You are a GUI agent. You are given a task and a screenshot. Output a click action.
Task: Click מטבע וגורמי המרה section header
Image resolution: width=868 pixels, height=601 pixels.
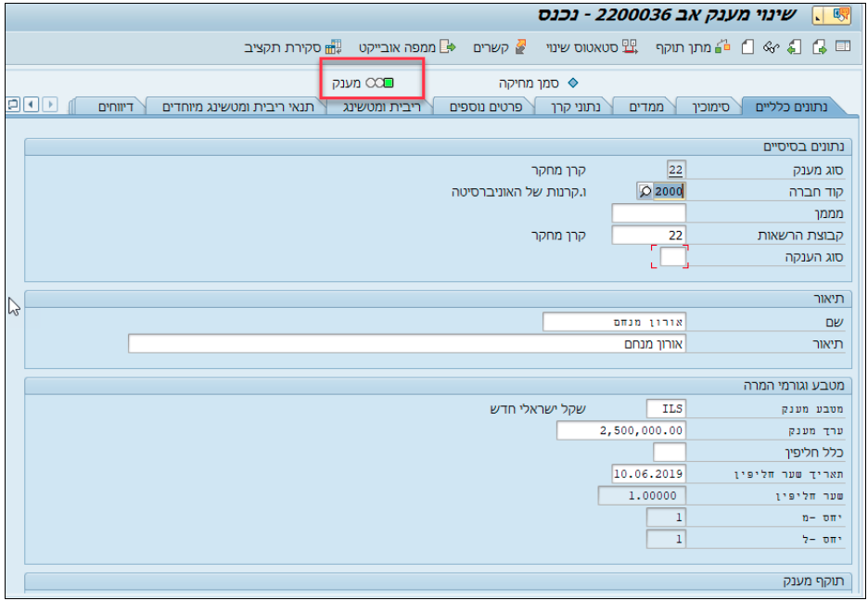pos(438,386)
